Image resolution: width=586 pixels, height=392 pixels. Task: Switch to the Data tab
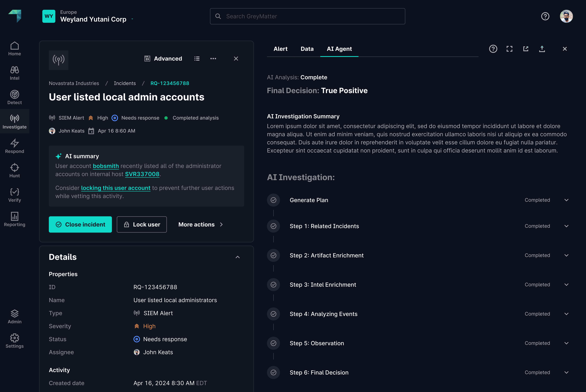pos(307,49)
